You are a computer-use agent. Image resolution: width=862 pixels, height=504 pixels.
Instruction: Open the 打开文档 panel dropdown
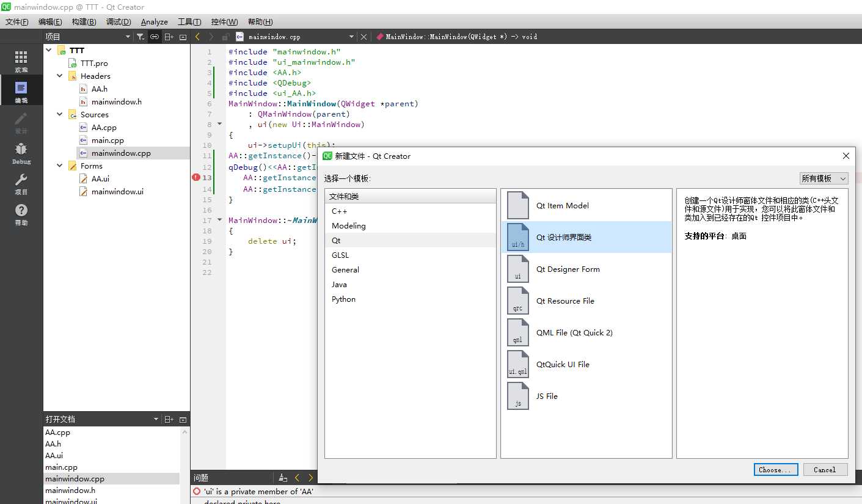pos(156,419)
